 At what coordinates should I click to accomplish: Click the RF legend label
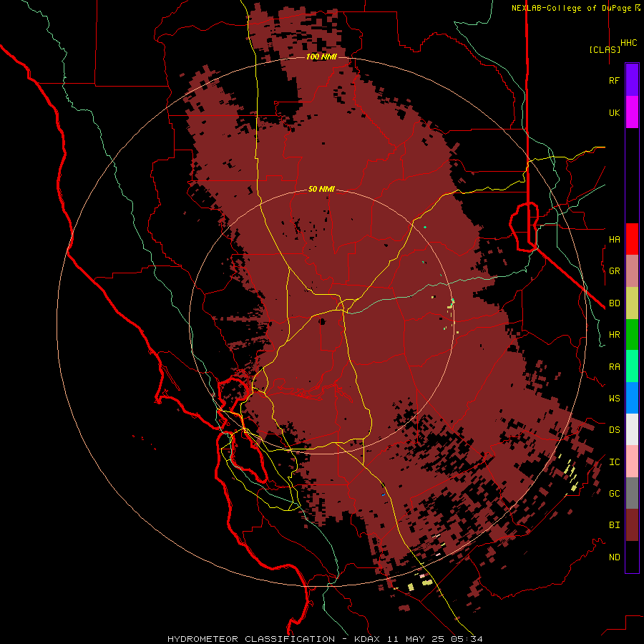(614, 80)
